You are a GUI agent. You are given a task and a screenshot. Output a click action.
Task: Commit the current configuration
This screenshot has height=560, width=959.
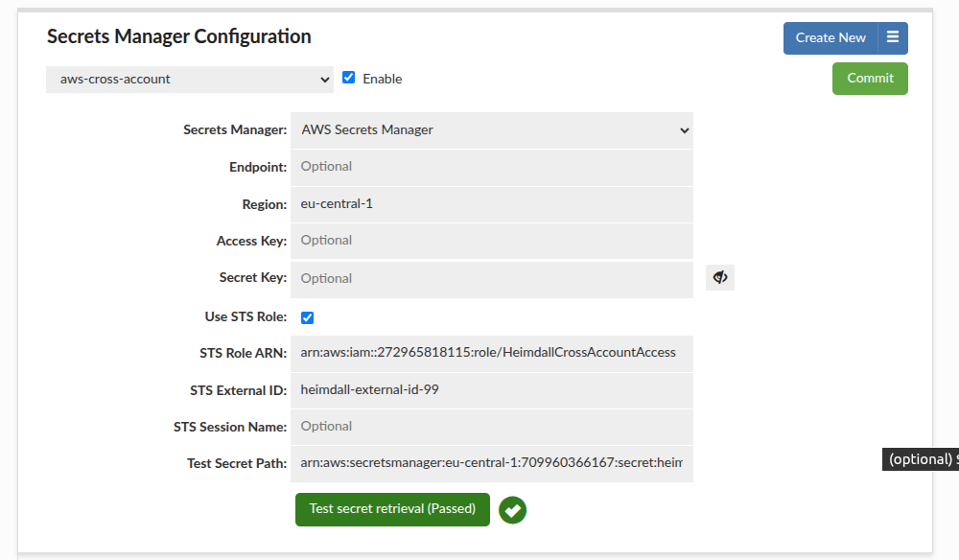[x=869, y=78]
